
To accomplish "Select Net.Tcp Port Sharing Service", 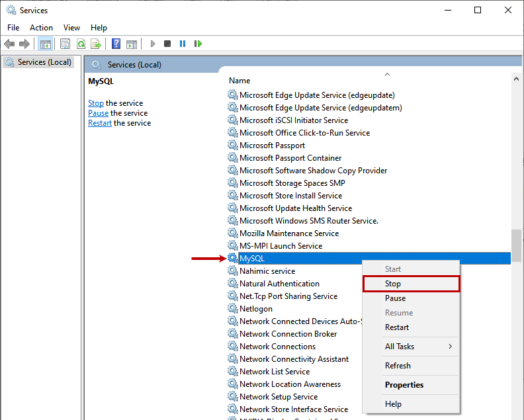I will tap(288, 296).
